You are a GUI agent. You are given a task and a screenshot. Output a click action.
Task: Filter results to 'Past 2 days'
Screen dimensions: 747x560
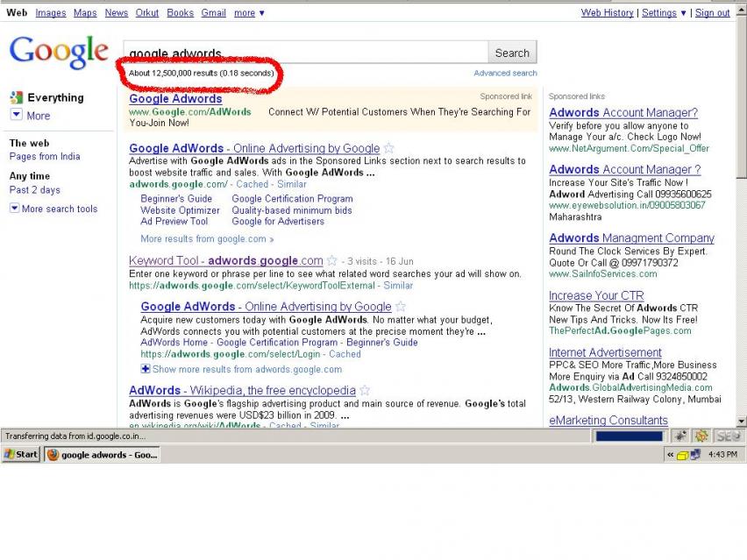click(x=35, y=189)
